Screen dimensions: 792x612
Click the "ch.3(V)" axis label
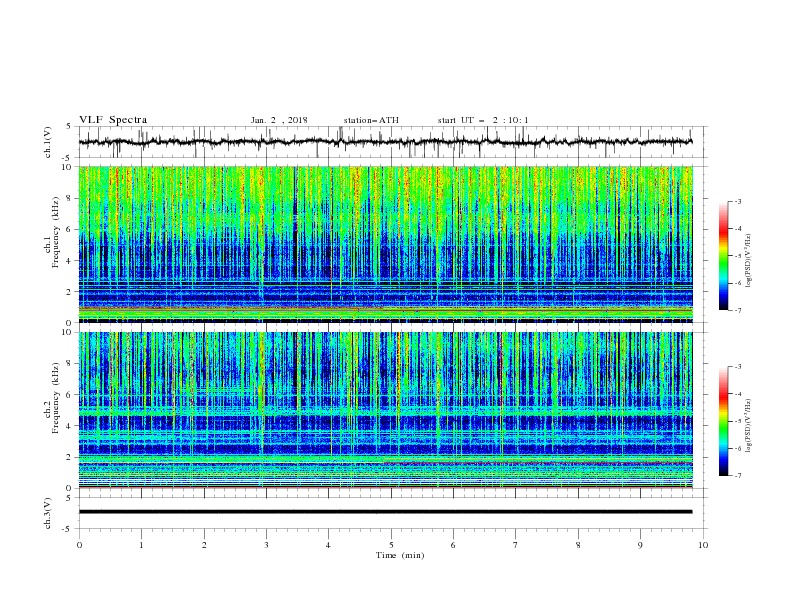[x=48, y=513]
